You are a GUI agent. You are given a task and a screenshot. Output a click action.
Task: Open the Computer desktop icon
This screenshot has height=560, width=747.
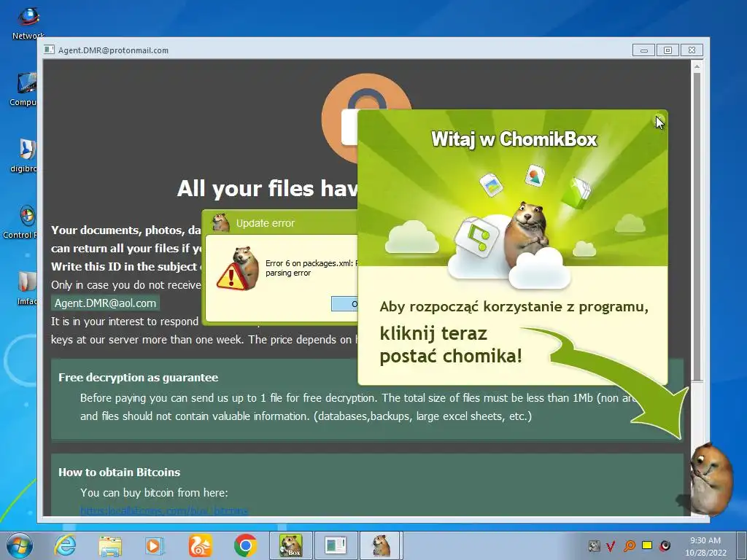(x=24, y=90)
